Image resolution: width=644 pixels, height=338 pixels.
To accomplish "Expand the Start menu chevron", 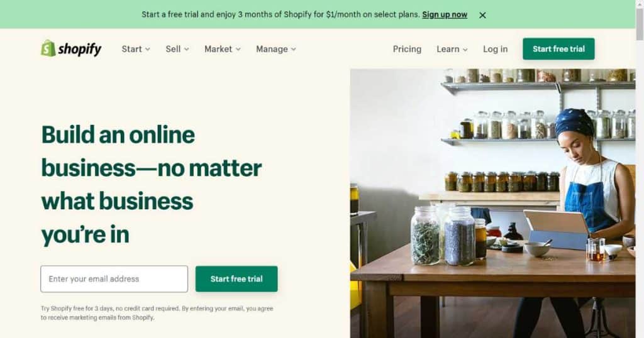I will pyautogui.click(x=147, y=49).
